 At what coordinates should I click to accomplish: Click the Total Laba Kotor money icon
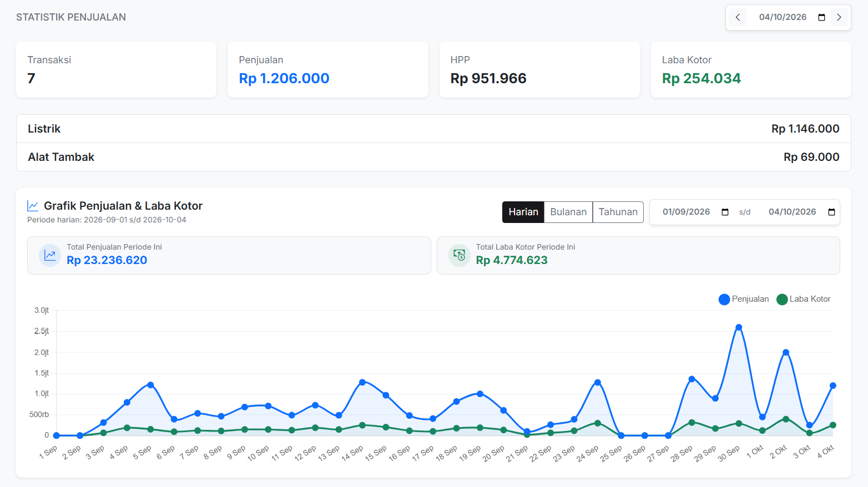(459, 255)
